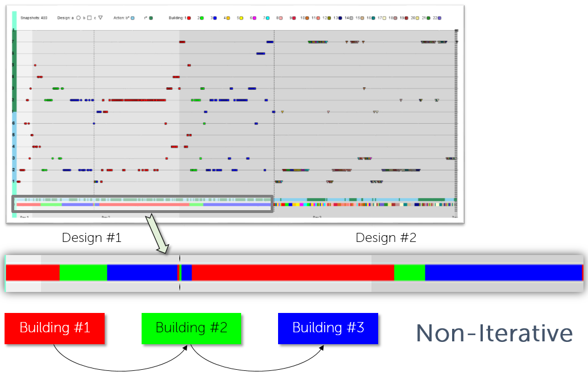This screenshot has width=588, height=376.
Task: Click the green Building #2 box
Action: click(191, 328)
